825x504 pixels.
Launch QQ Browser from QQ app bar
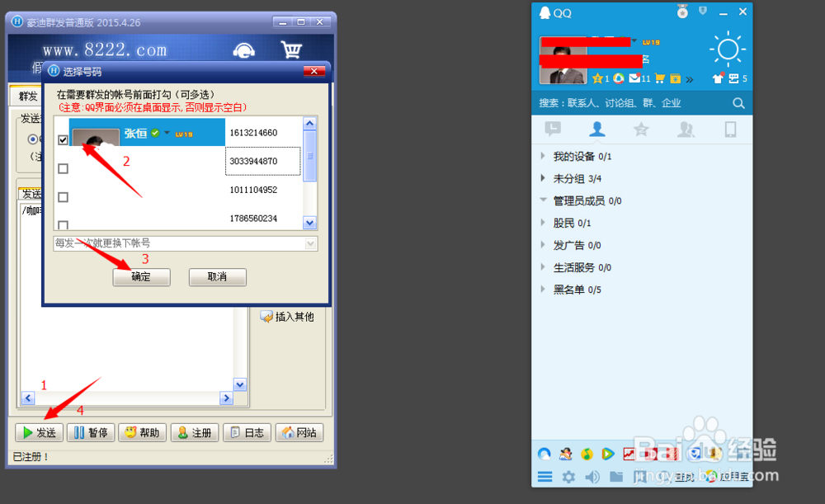[544, 454]
